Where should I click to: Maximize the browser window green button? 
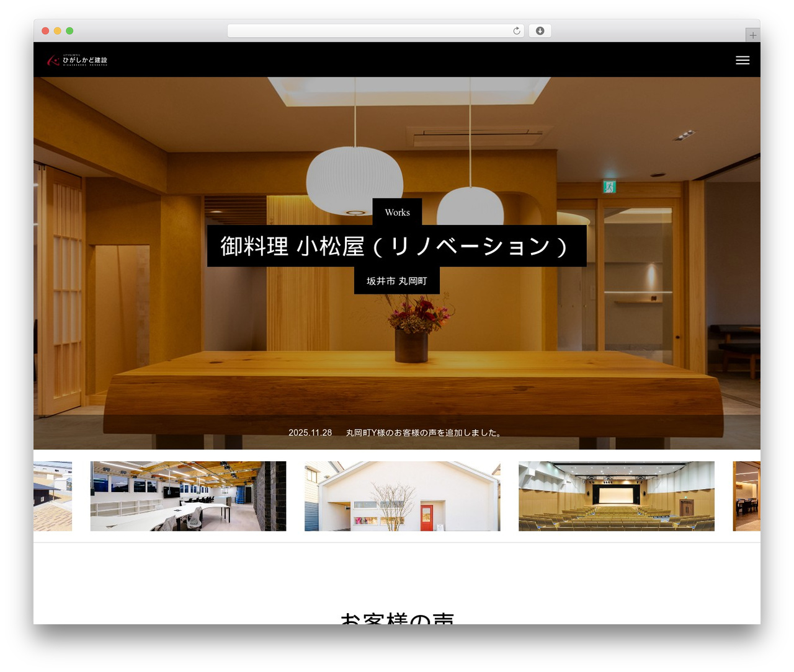(69, 31)
